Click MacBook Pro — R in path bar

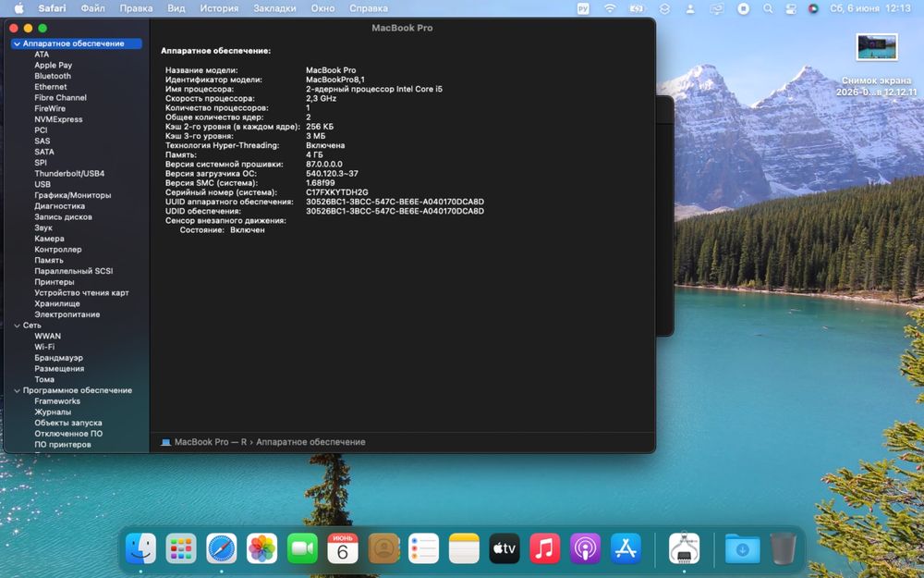(211, 442)
